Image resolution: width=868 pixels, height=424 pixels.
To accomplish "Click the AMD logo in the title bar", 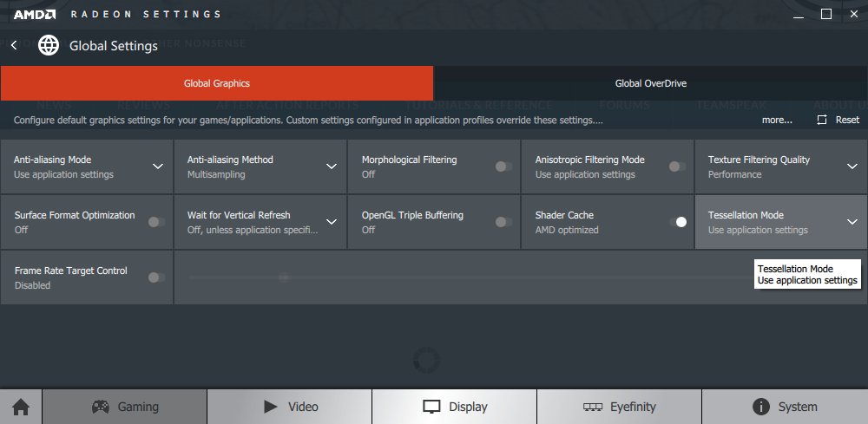I will (35, 15).
